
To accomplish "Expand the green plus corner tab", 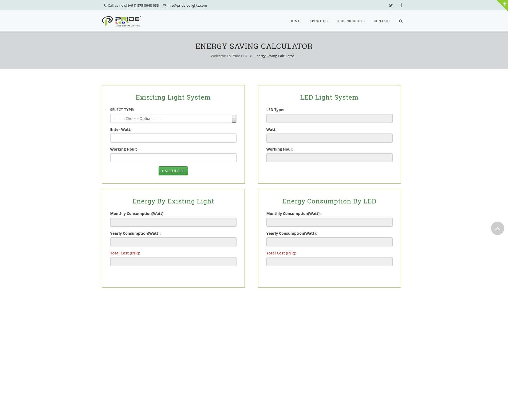I will point(504,4).
